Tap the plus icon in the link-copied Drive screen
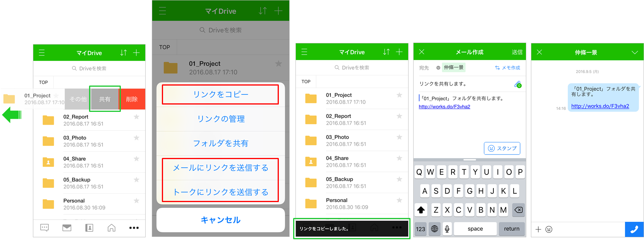644x240 pixels. 399,52
